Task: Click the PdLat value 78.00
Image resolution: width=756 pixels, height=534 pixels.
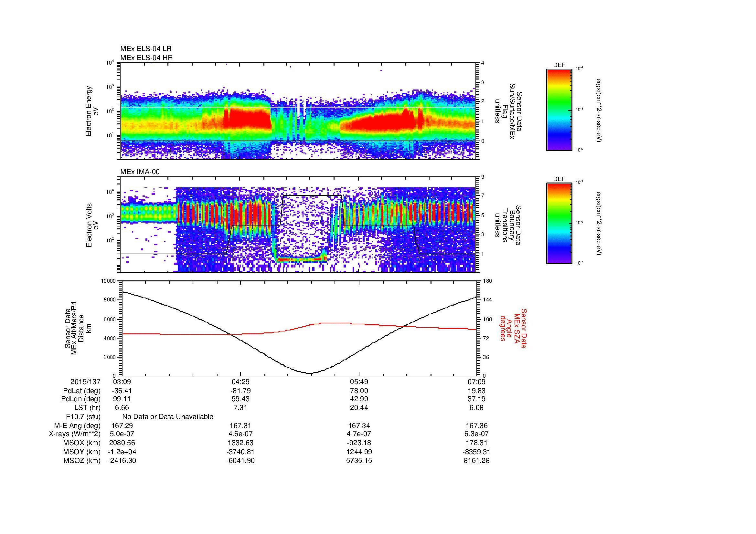Action: point(359,391)
